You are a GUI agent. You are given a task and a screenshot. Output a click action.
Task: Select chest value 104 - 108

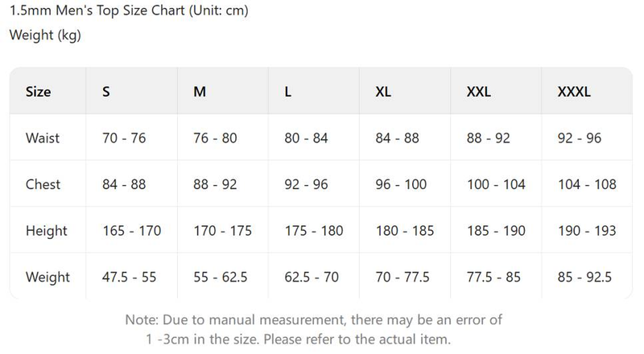click(587, 184)
